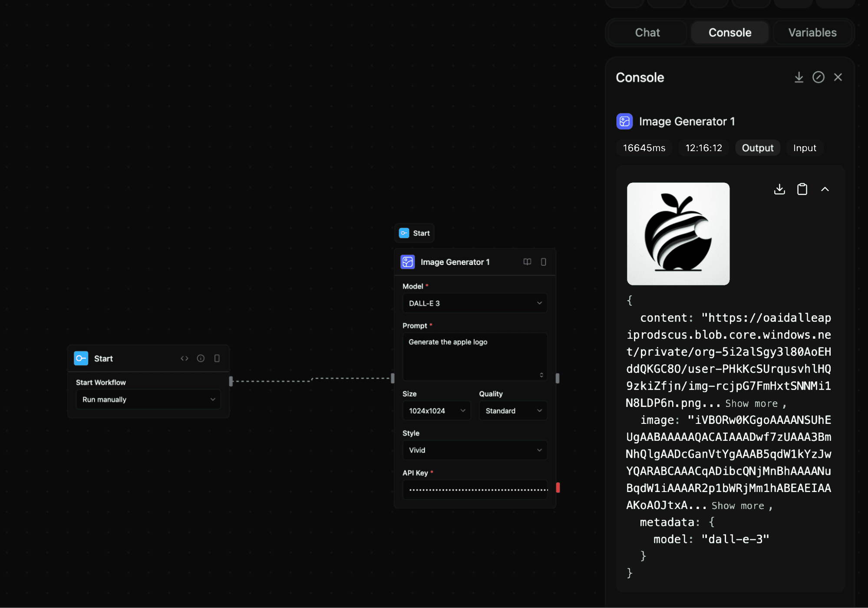The width and height of the screenshot is (868, 608).
Task: Copy the generated image to clipboard
Action: (802, 189)
